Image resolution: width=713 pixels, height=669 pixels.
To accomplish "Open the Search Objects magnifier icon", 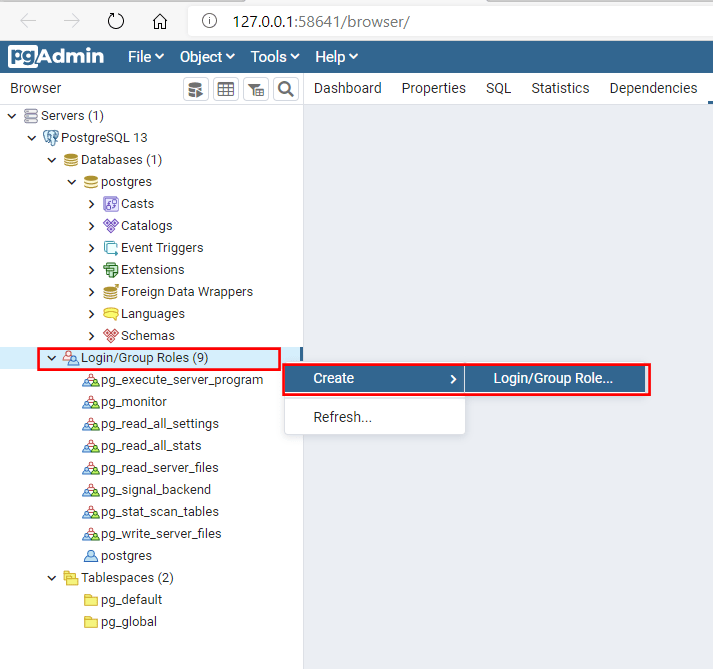I will tap(286, 89).
